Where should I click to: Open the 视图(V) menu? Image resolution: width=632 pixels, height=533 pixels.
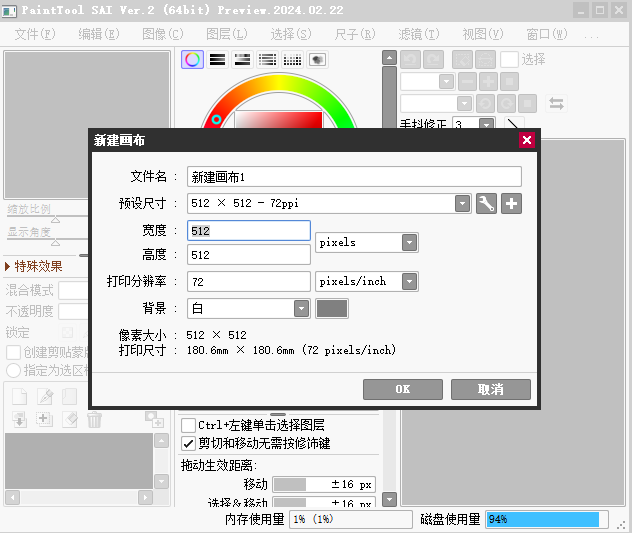tap(483, 34)
